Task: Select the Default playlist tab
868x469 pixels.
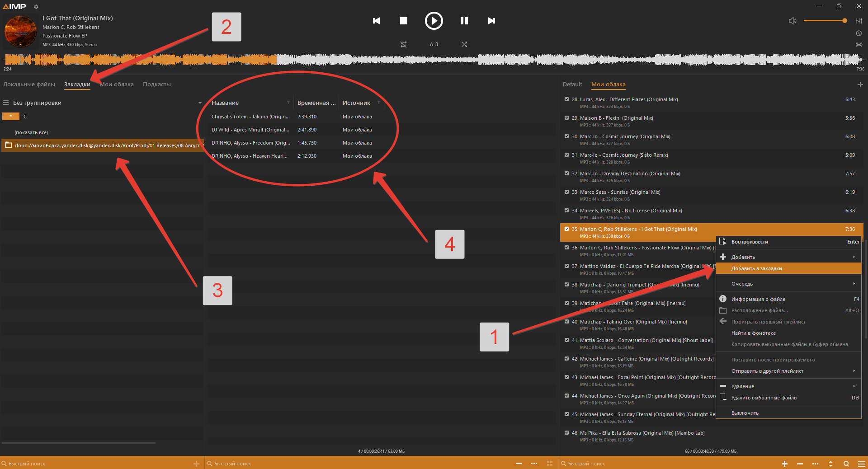Action: [x=572, y=84]
